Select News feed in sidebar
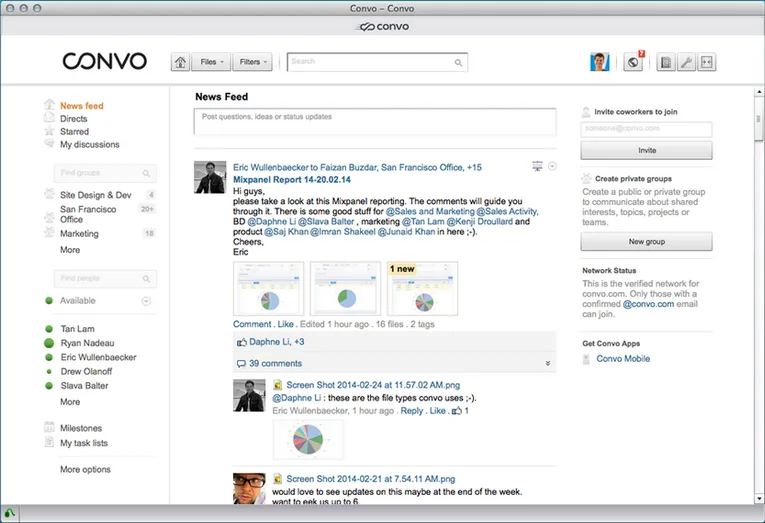Screen dimensions: 765x523 click(x=81, y=106)
